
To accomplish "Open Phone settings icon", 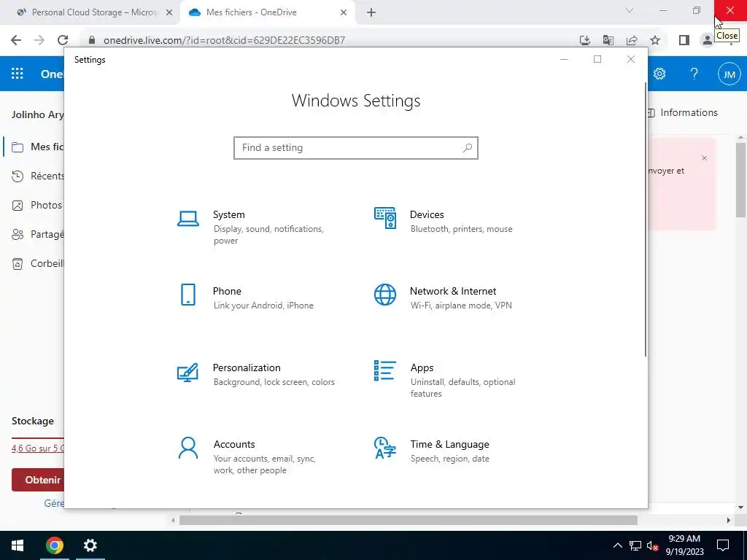I will [188, 295].
